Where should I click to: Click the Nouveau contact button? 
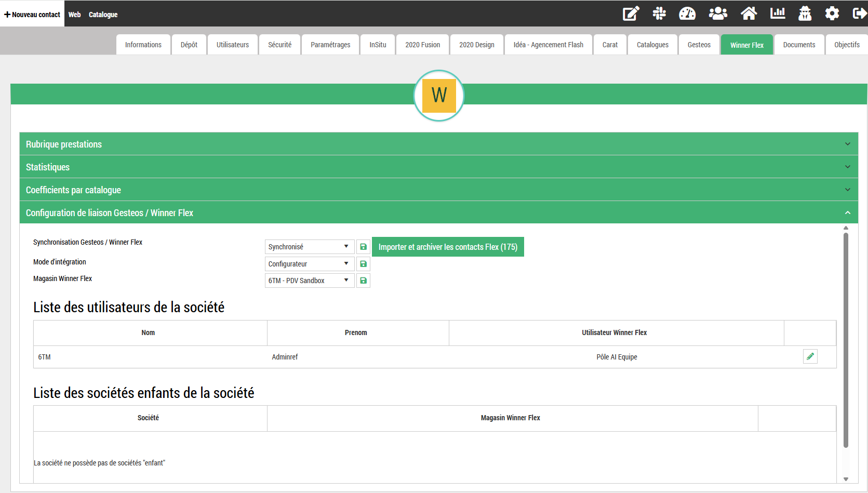[x=32, y=15]
